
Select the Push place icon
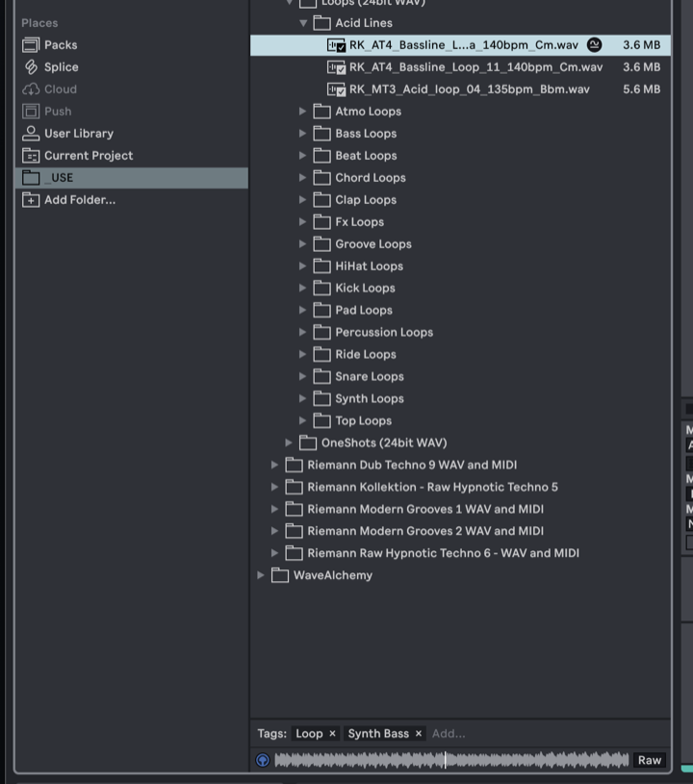pos(31,111)
